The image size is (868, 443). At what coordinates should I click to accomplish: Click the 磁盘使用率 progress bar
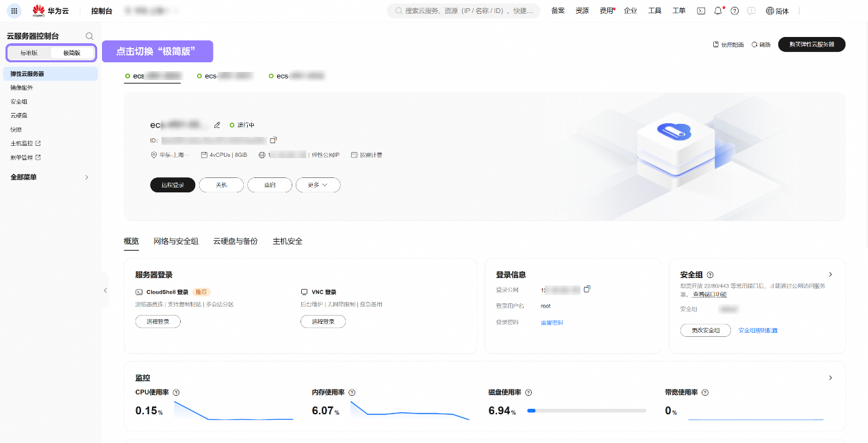click(x=587, y=411)
